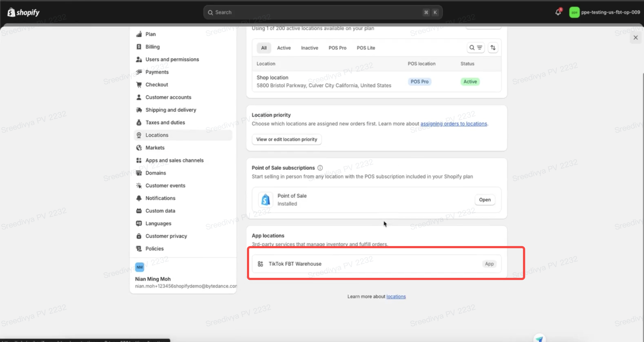Click the Point of Sale app icon
The width and height of the screenshot is (644, 342).
(x=265, y=200)
